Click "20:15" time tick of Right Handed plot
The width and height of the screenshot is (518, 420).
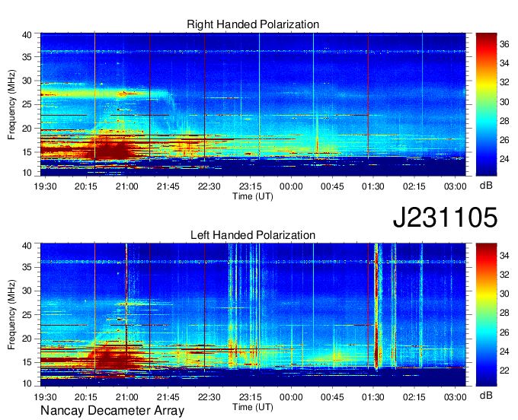[x=86, y=186]
